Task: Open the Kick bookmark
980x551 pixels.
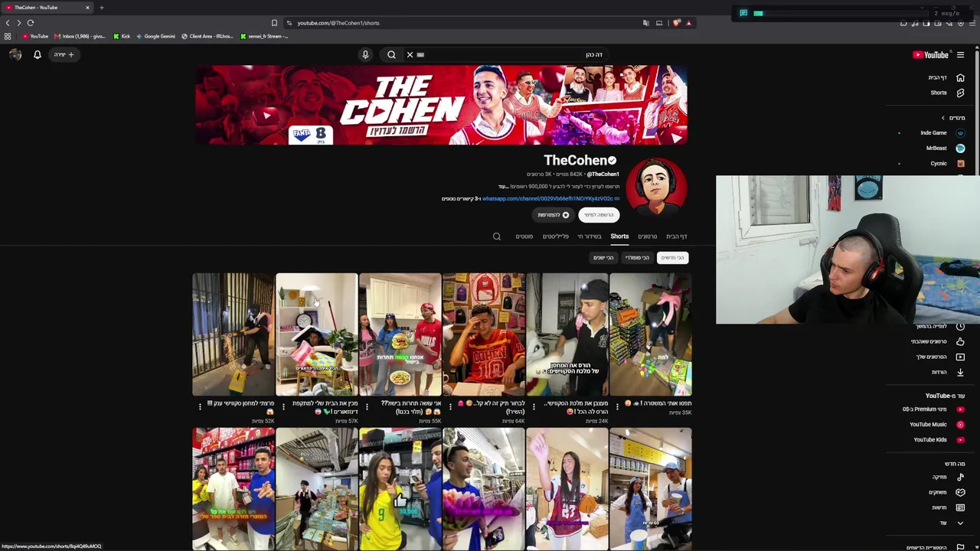Action: pos(122,36)
